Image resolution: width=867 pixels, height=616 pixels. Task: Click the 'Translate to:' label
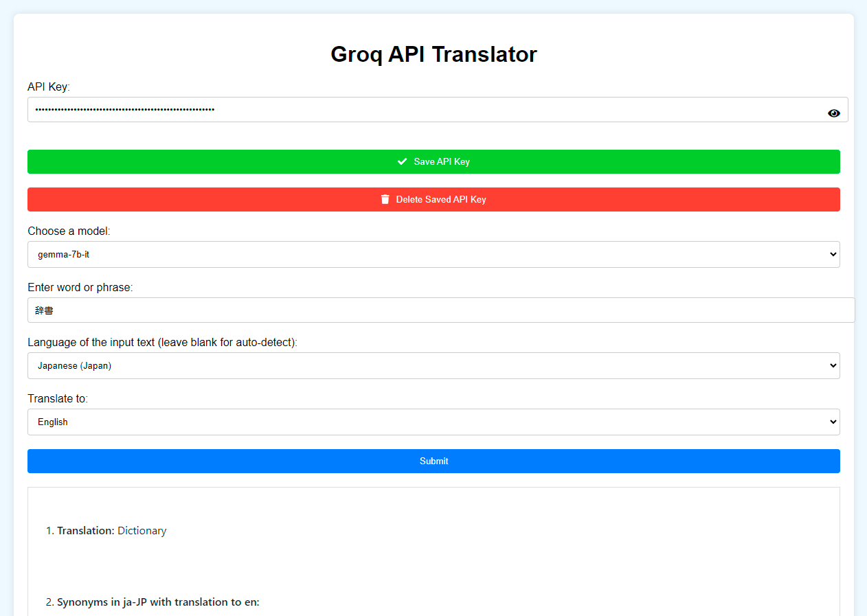tap(58, 398)
